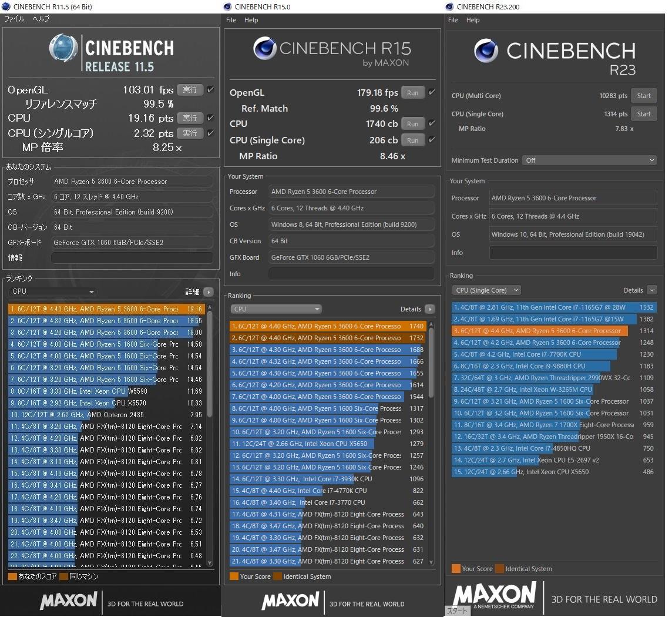The image size is (672, 617).
Task: Select the Intel Core i7-4770K CPU row
Action: (x=328, y=491)
